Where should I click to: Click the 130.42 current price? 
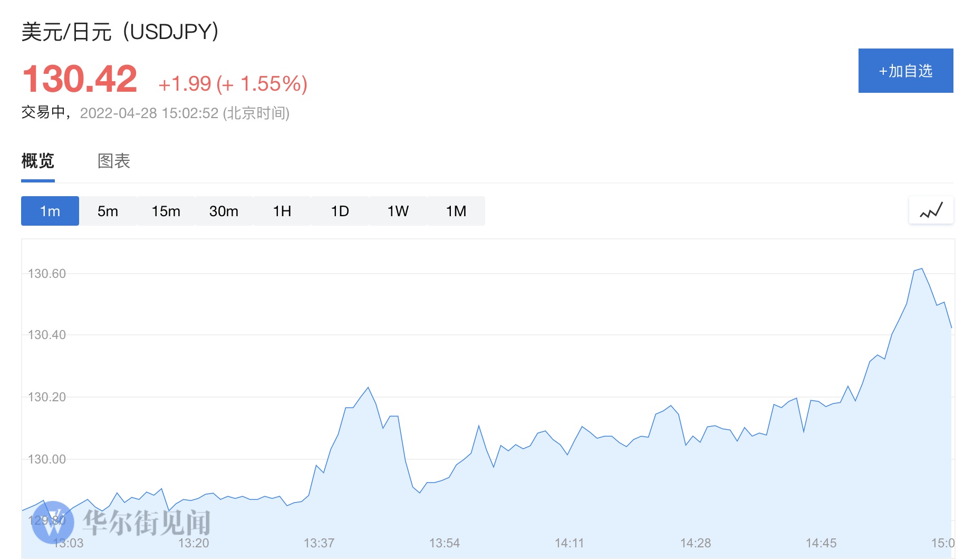(x=80, y=79)
